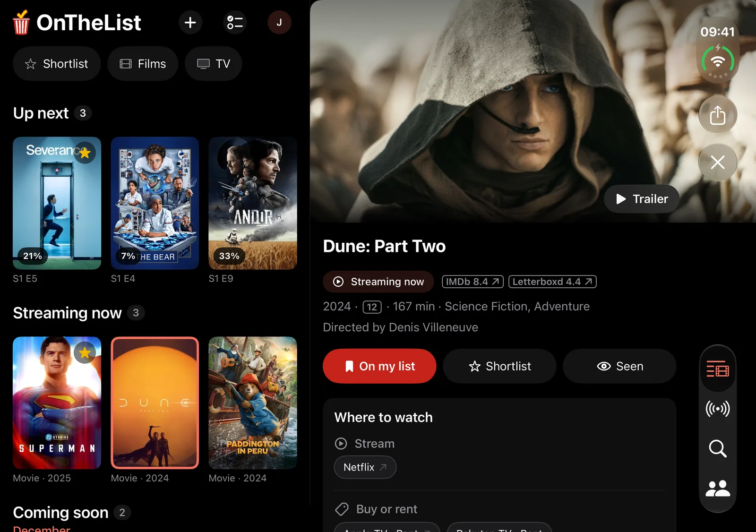The width and height of the screenshot is (756, 532).
Task: Click the Streaming now badge
Action: (378, 282)
